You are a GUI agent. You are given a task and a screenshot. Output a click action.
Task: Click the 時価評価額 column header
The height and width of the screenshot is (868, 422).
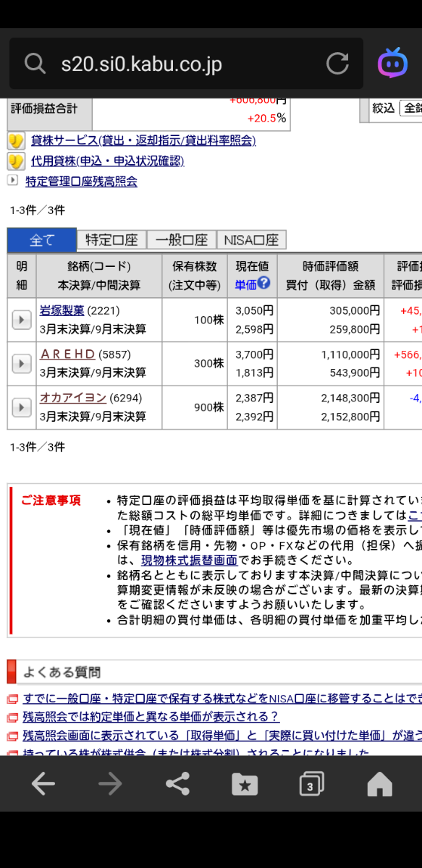pyautogui.click(x=331, y=266)
